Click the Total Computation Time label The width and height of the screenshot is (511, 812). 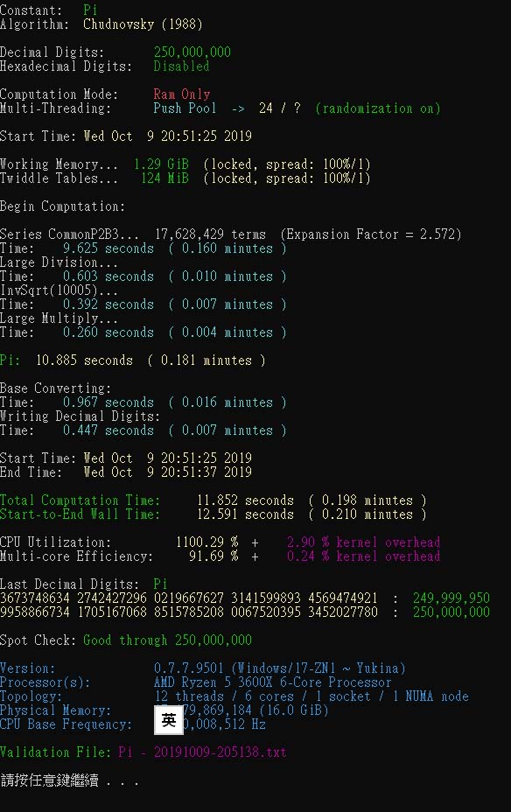[80, 500]
